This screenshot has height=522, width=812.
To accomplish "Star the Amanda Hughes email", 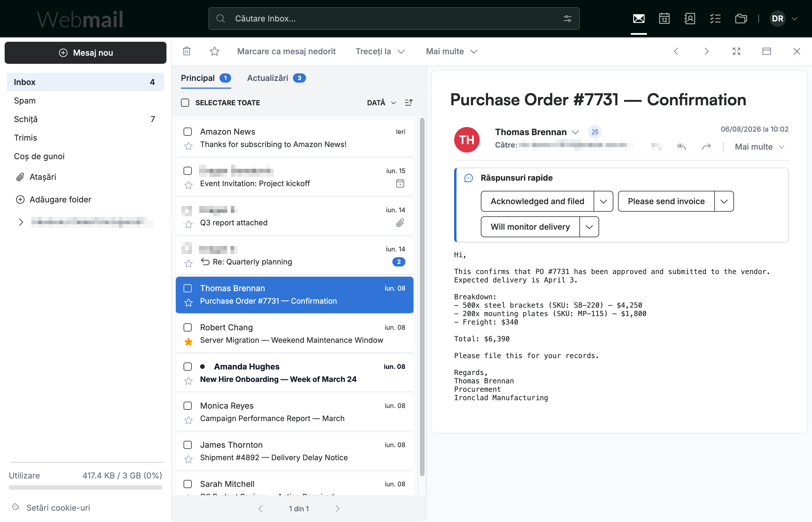I will click(188, 381).
